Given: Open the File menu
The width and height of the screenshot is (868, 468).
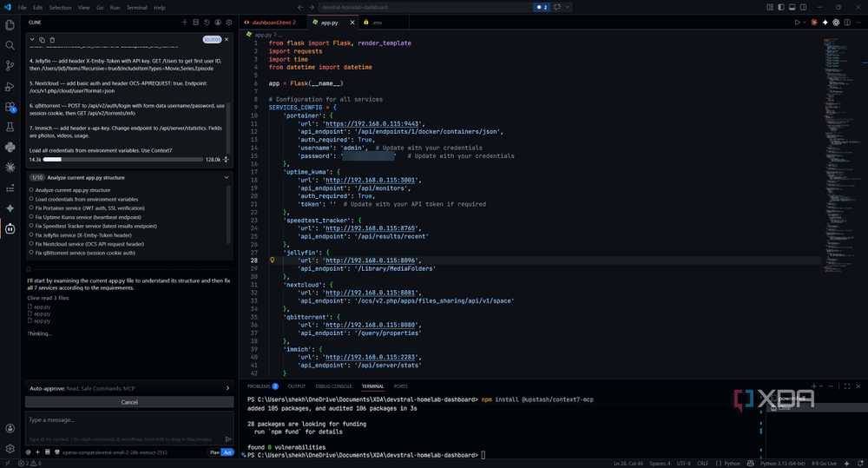Looking at the screenshot, I should (x=23, y=8).
